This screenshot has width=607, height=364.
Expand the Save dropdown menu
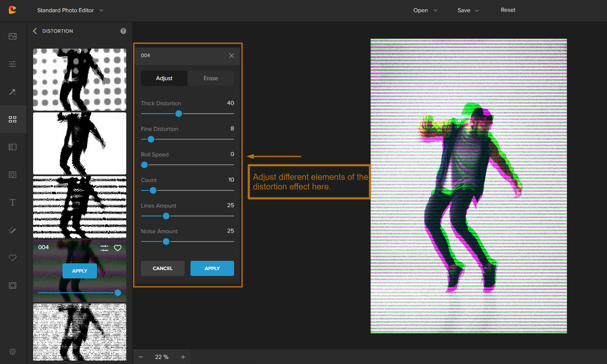[468, 10]
